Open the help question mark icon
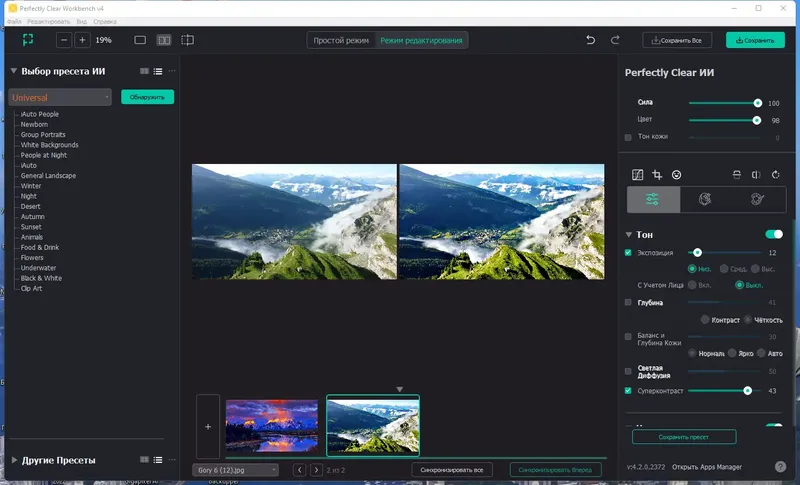 [x=780, y=466]
